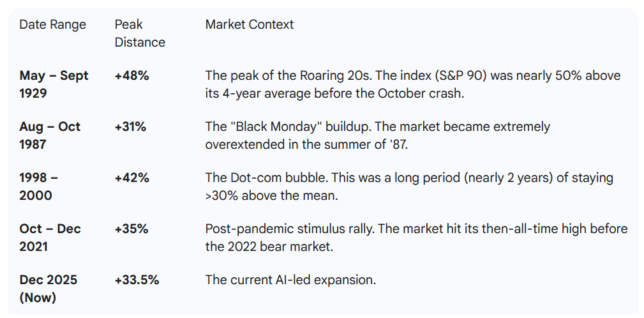The width and height of the screenshot is (644, 318).
Task: Click the +35% peak distance value
Action: pos(131,229)
